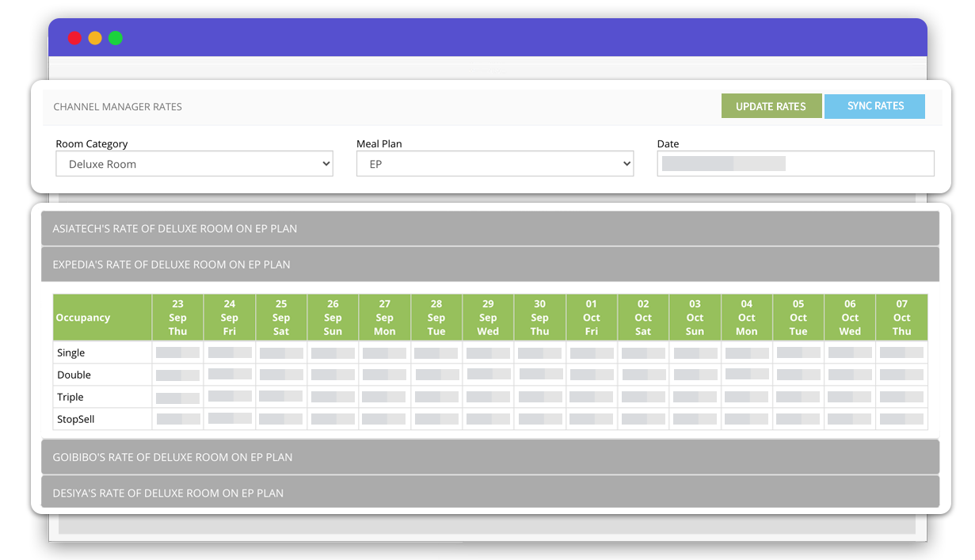Edit StopSell value for 06 Oct

coord(850,419)
